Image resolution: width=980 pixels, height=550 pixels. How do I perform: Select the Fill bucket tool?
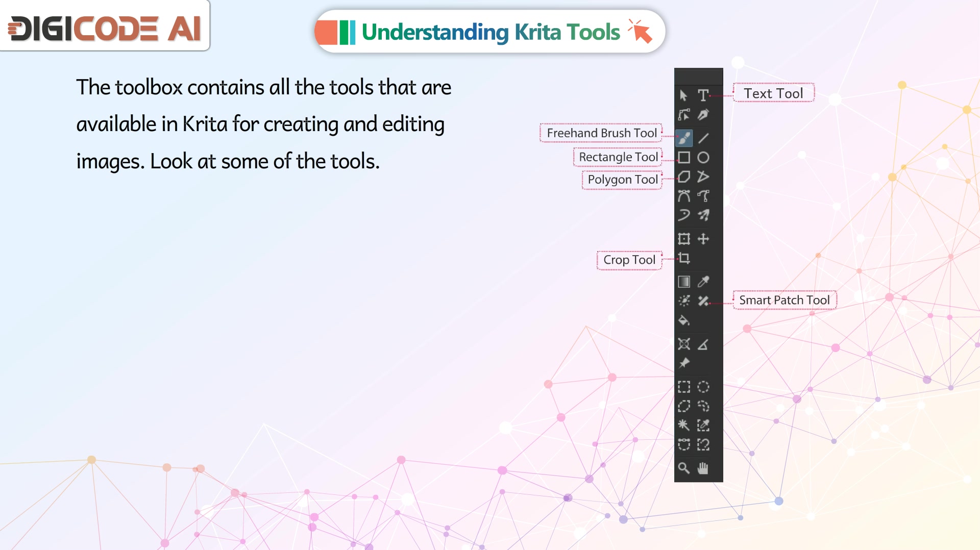pyautogui.click(x=684, y=320)
